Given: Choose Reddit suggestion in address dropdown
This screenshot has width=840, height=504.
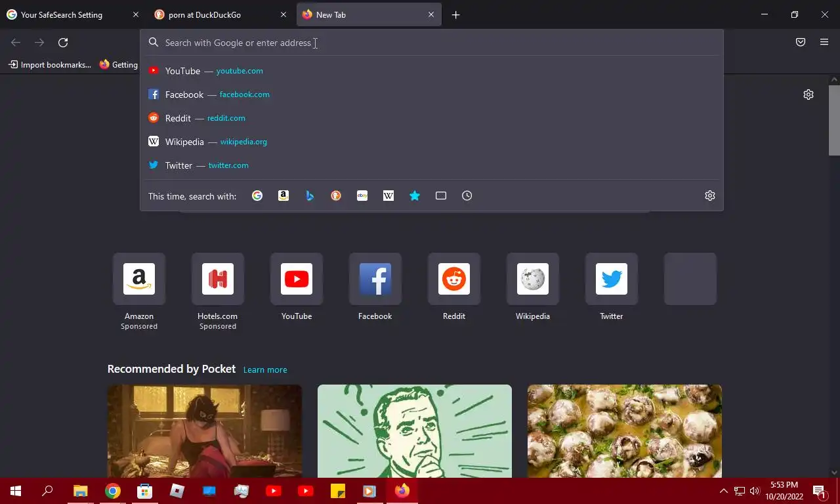Looking at the screenshot, I should [x=432, y=118].
